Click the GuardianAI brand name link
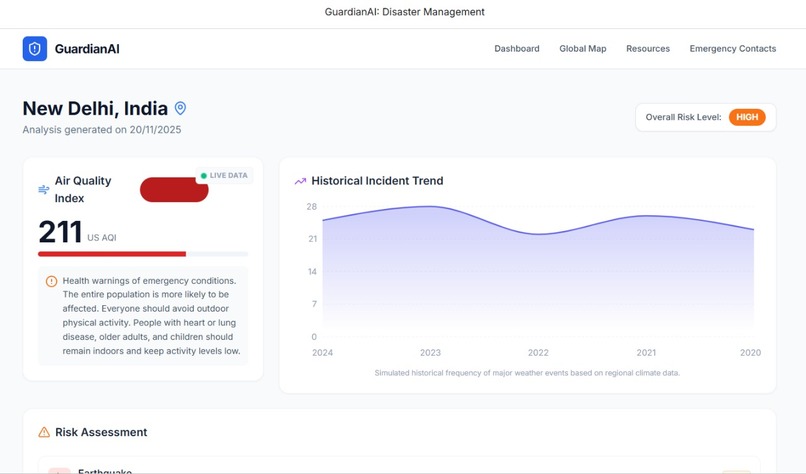 pyautogui.click(x=87, y=49)
